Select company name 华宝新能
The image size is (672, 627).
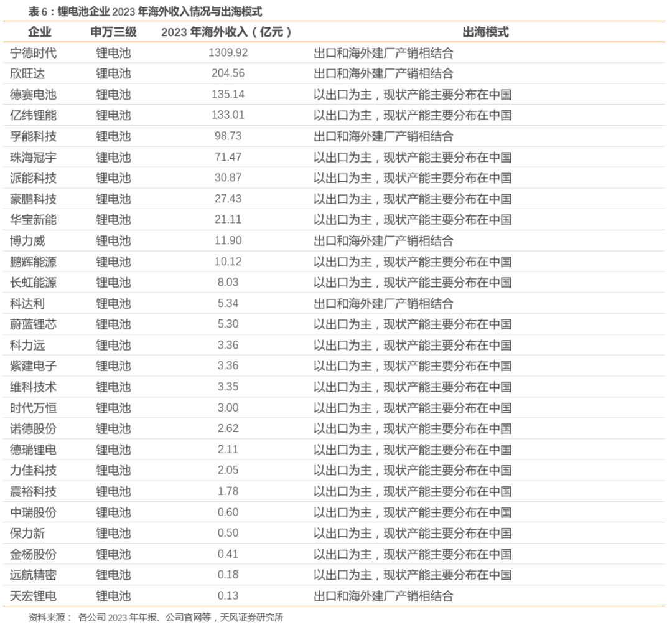[33, 220]
